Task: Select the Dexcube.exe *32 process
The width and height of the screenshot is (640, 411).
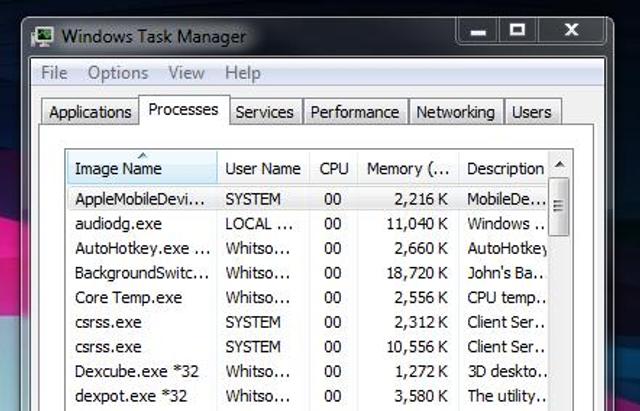Action: pyautogui.click(x=309, y=371)
